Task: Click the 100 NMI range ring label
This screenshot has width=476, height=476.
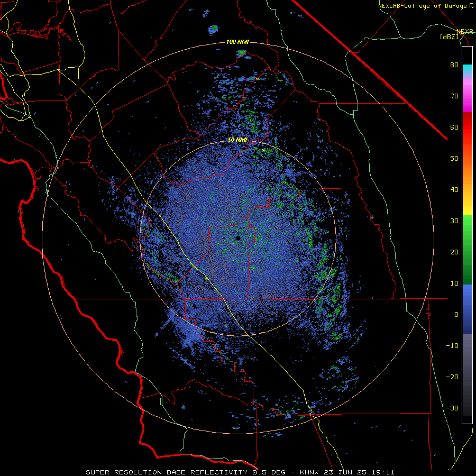Action: [x=237, y=42]
